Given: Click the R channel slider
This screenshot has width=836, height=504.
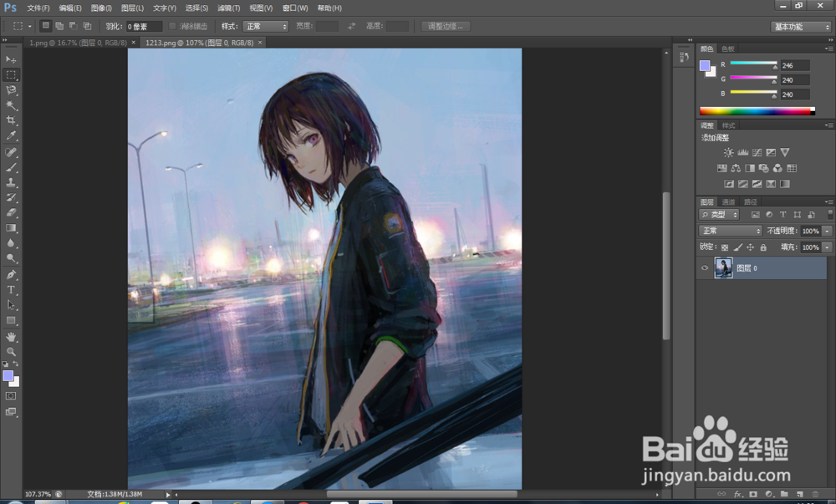Looking at the screenshot, I should tap(753, 64).
